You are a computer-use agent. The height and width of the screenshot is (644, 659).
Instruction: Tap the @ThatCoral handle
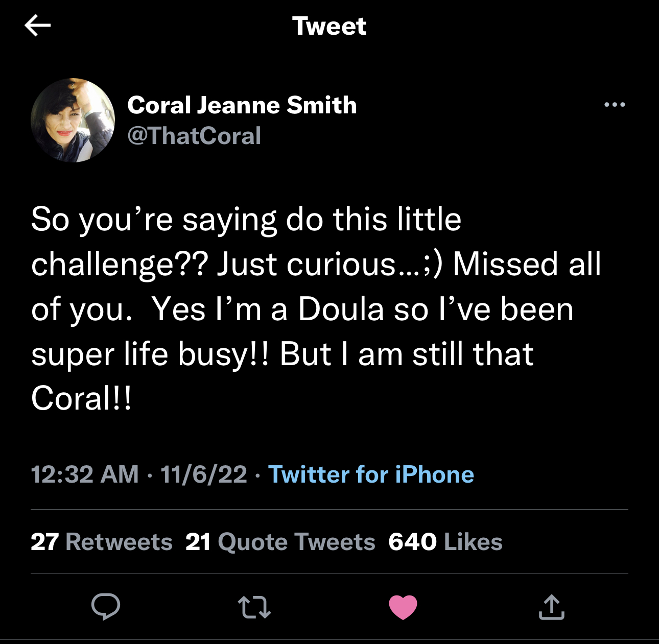click(194, 136)
